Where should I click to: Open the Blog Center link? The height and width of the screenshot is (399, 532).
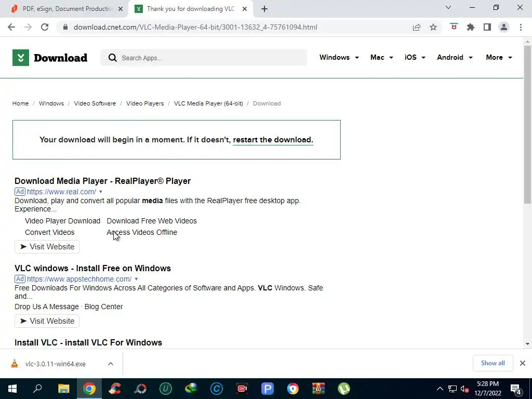click(103, 307)
